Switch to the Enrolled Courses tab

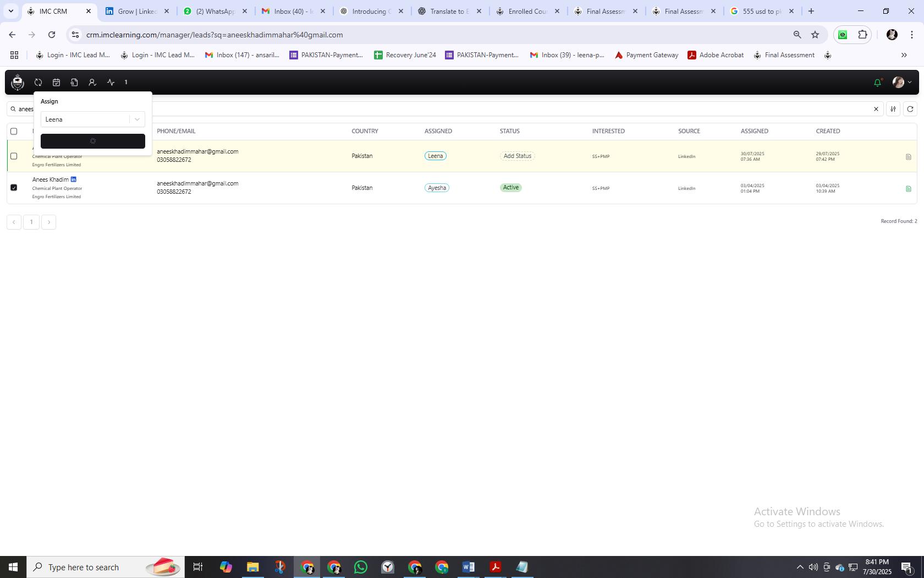(x=528, y=11)
